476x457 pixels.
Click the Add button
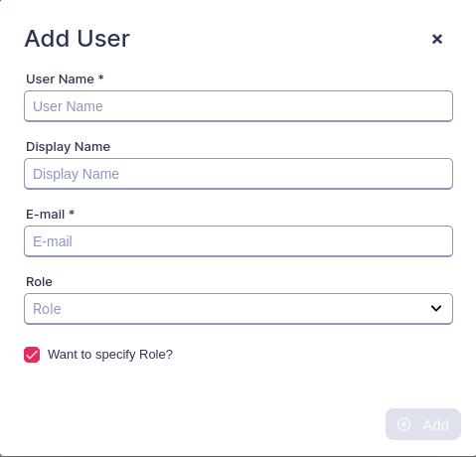[423, 424]
